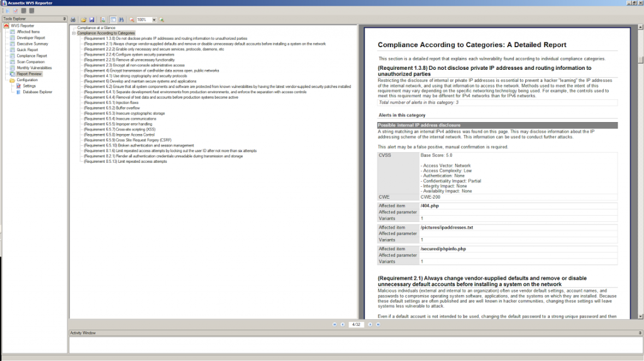The width and height of the screenshot is (644, 361).
Task: Open the Developer Report template
Action: 31,38
